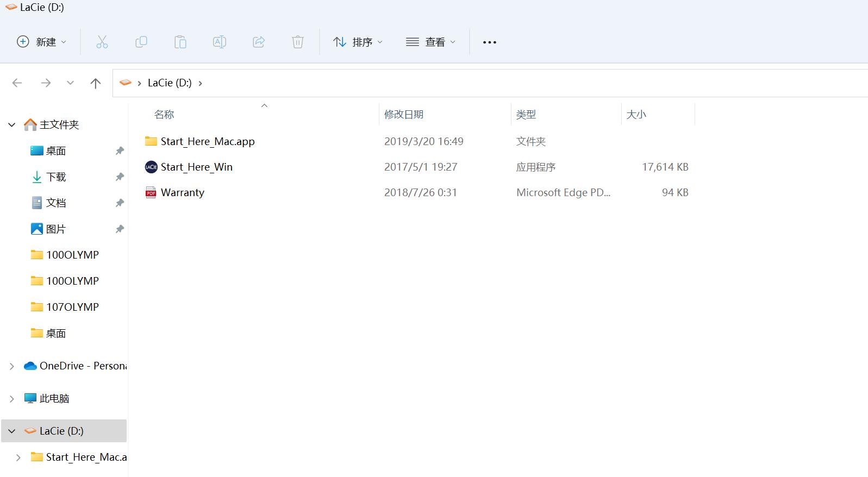Open 图片 in the sidebar
Viewport: 868px width, 477px height.
coord(56,229)
